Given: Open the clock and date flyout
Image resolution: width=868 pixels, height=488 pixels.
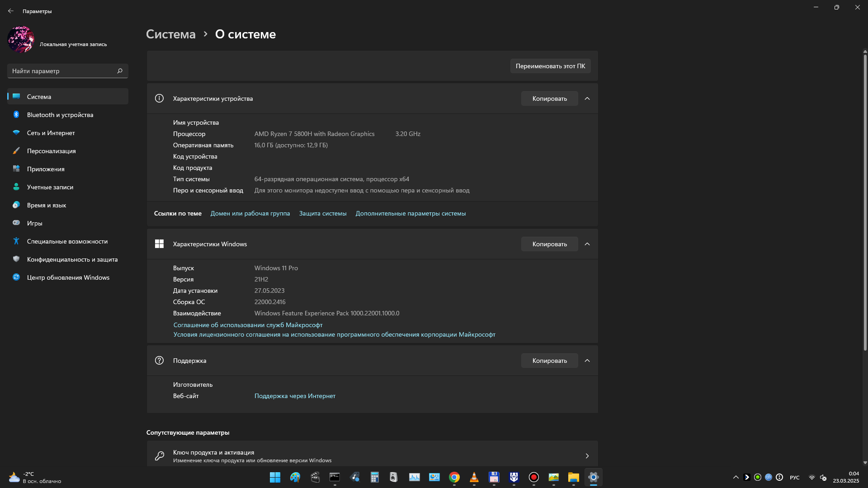Looking at the screenshot, I should click(x=846, y=477).
